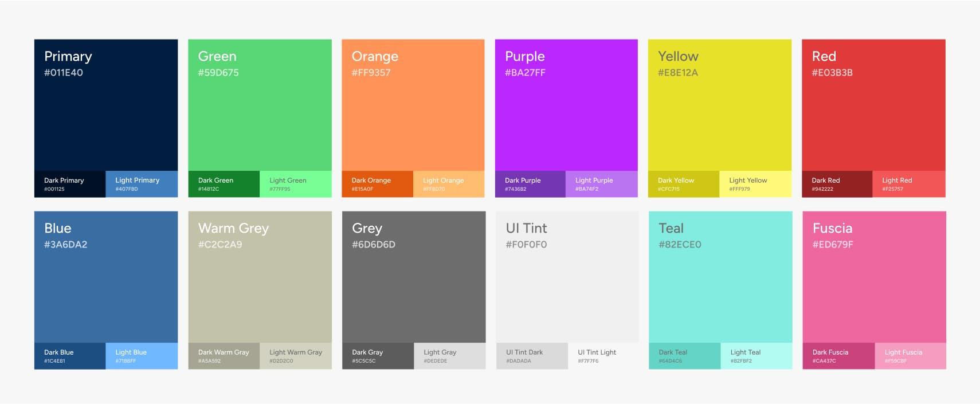Click the Light Teal swatch
This screenshot has height=404, width=980.
point(756,356)
